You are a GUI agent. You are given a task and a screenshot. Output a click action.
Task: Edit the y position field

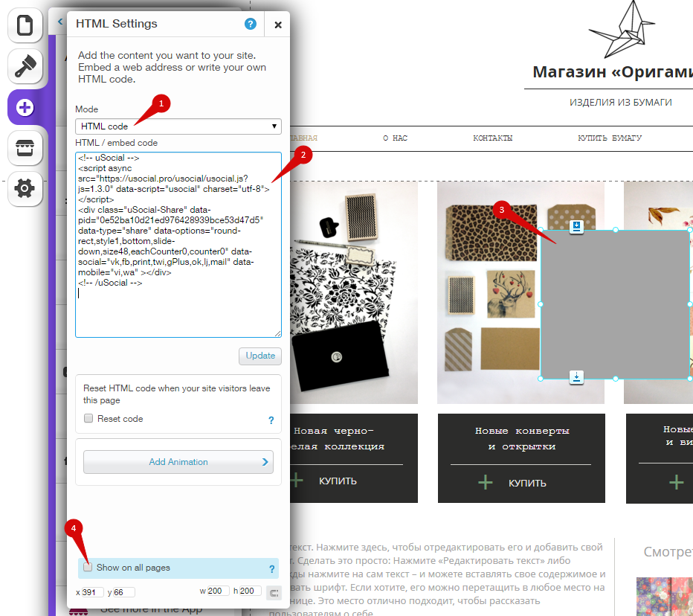pyautogui.click(x=123, y=592)
